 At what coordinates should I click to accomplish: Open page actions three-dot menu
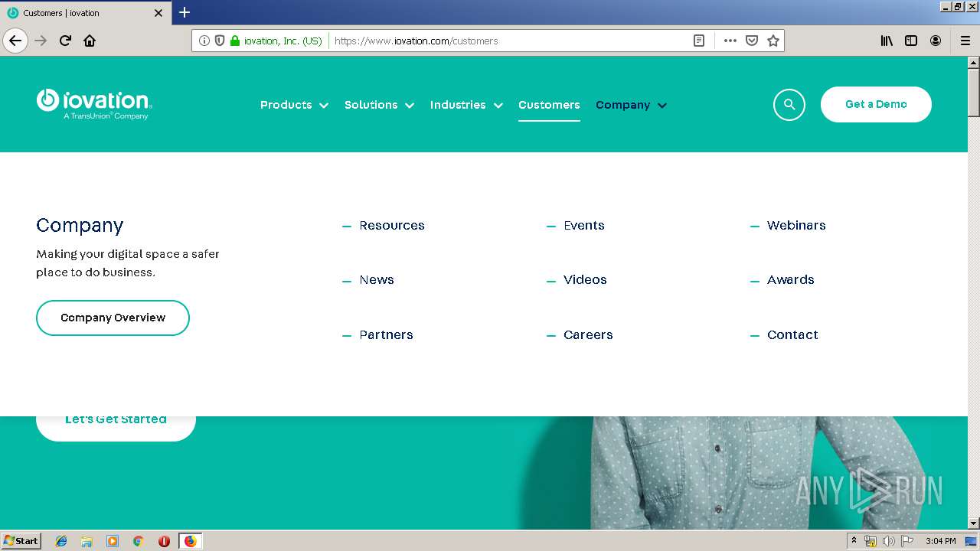point(730,41)
